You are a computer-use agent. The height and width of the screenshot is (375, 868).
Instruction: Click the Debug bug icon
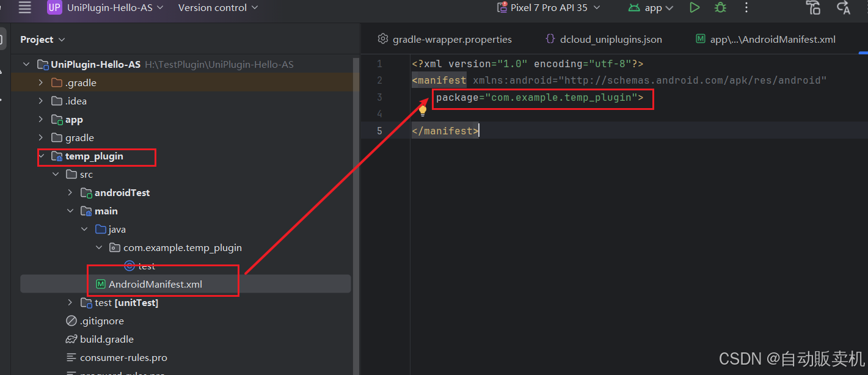721,7
